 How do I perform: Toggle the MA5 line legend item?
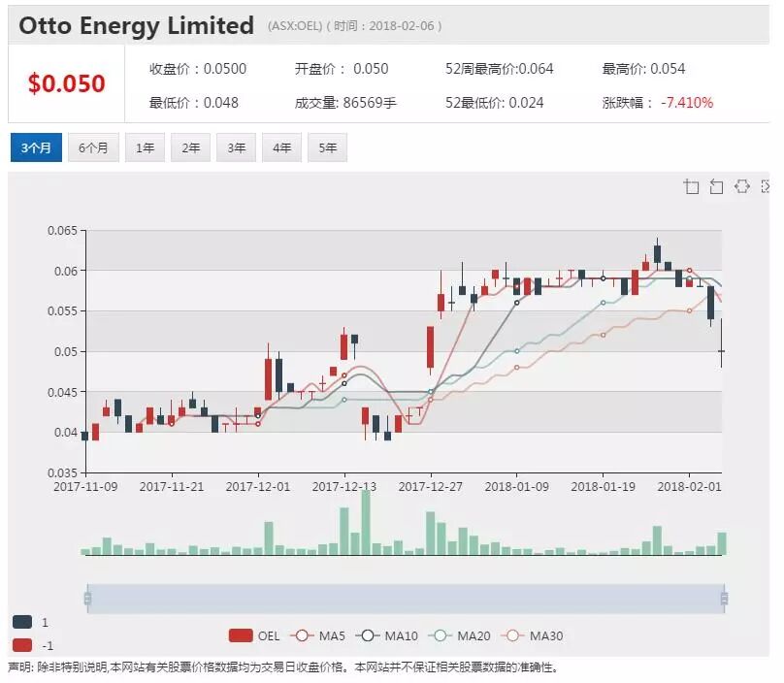pos(318,636)
